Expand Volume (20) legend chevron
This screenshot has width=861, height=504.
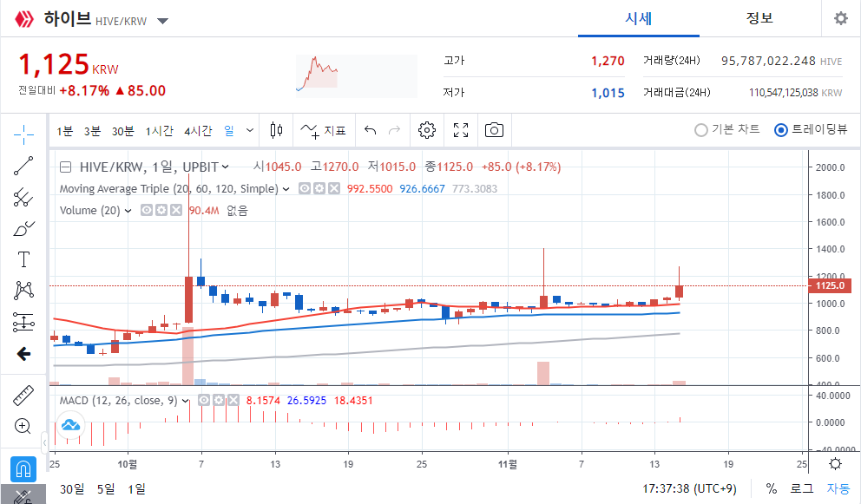point(128,211)
